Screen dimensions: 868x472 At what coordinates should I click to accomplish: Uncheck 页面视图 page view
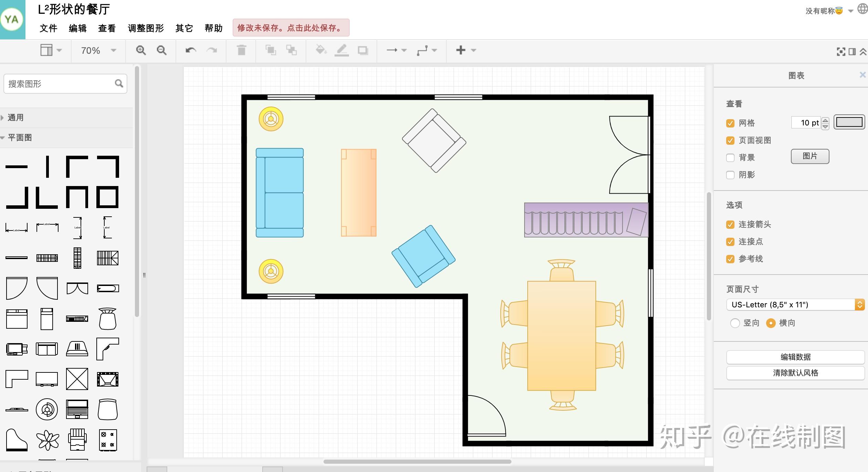pos(730,141)
